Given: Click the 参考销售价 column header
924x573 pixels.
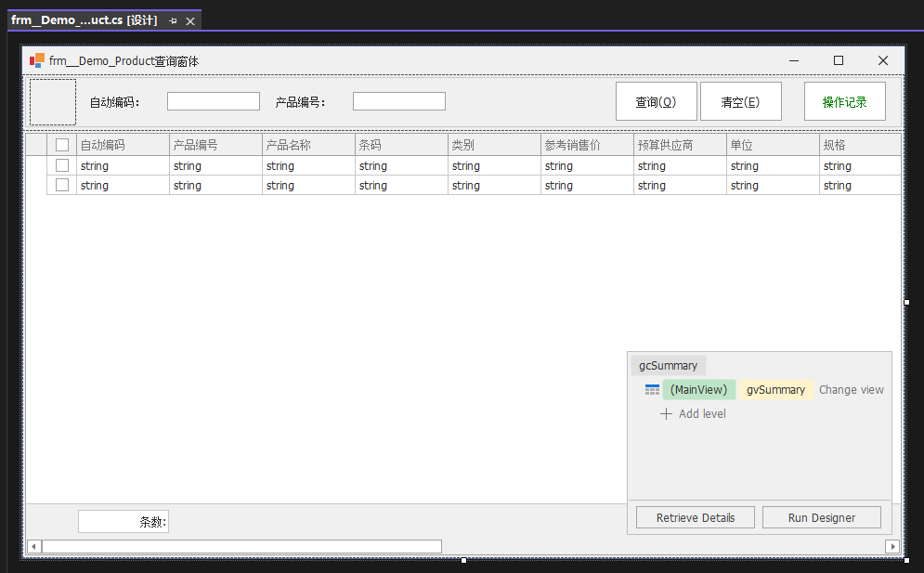Looking at the screenshot, I should (587, 145).
